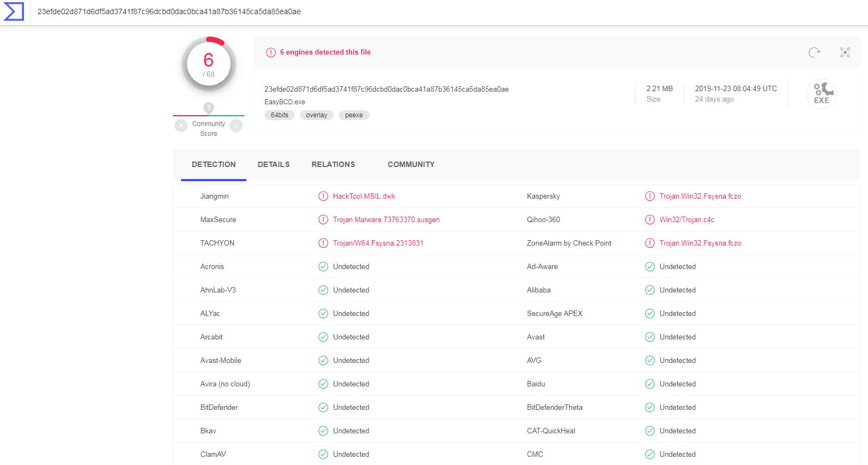Open the DETAILS tab

coord(274,164)
